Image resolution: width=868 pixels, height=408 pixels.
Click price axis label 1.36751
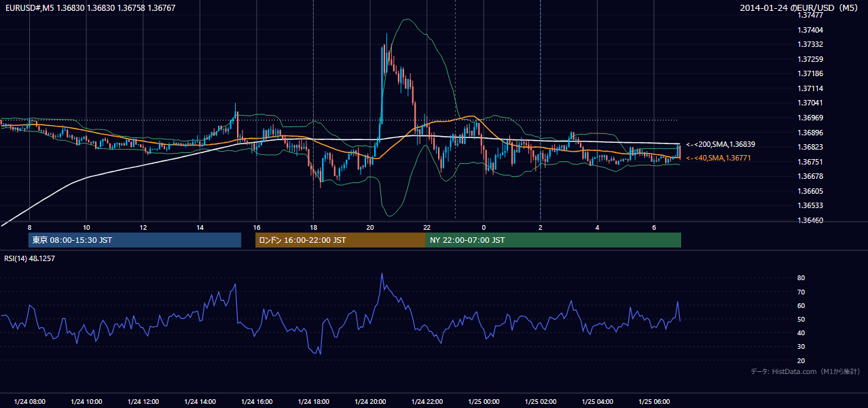tap(810, 162)
